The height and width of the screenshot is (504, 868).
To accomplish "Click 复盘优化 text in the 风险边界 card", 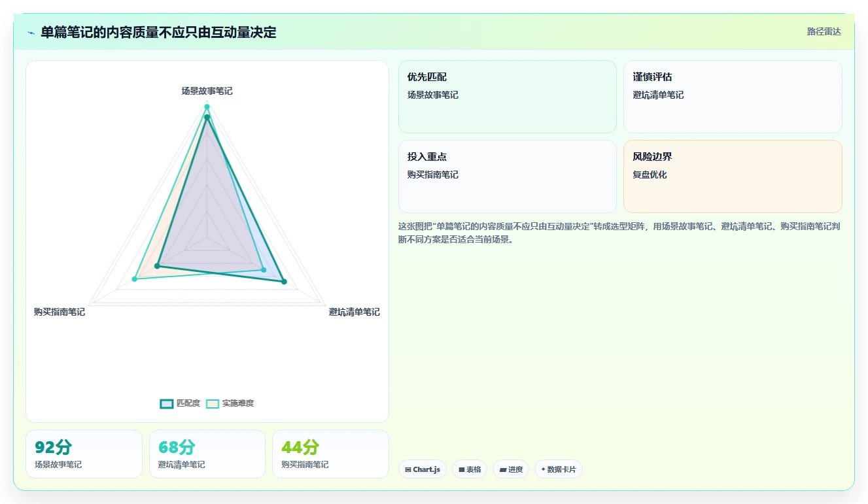I will [650, 175].
